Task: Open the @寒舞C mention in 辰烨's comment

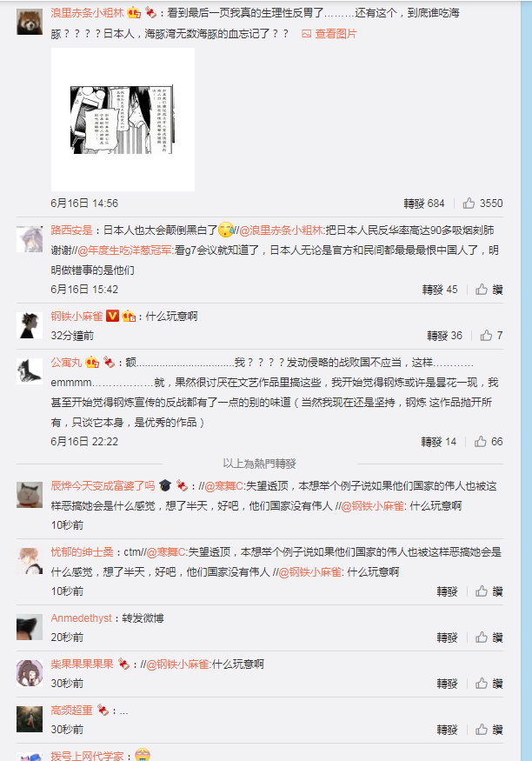Action: (x=223, y=486)
